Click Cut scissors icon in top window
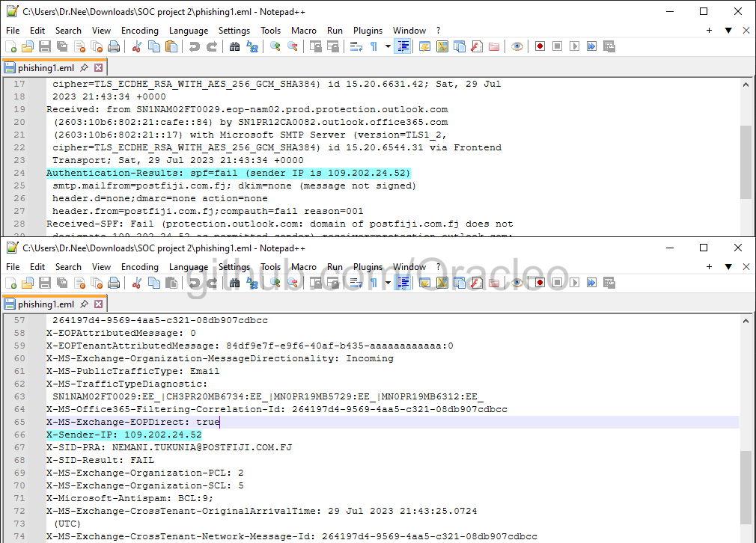The width and height of the screenshot is (756, 543). tap(137, 46)
